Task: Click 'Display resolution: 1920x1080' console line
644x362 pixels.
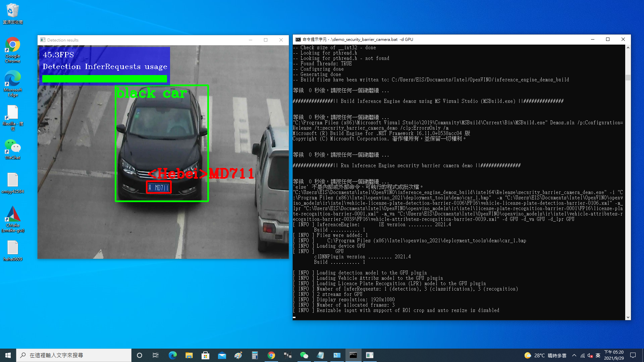Action: (x=356, y=300)
